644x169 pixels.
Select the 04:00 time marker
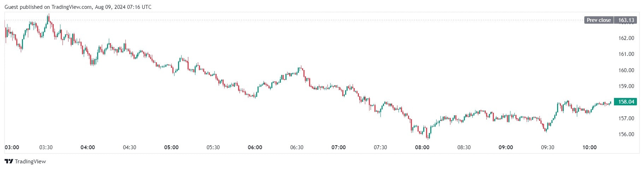(x=88, y=147)
